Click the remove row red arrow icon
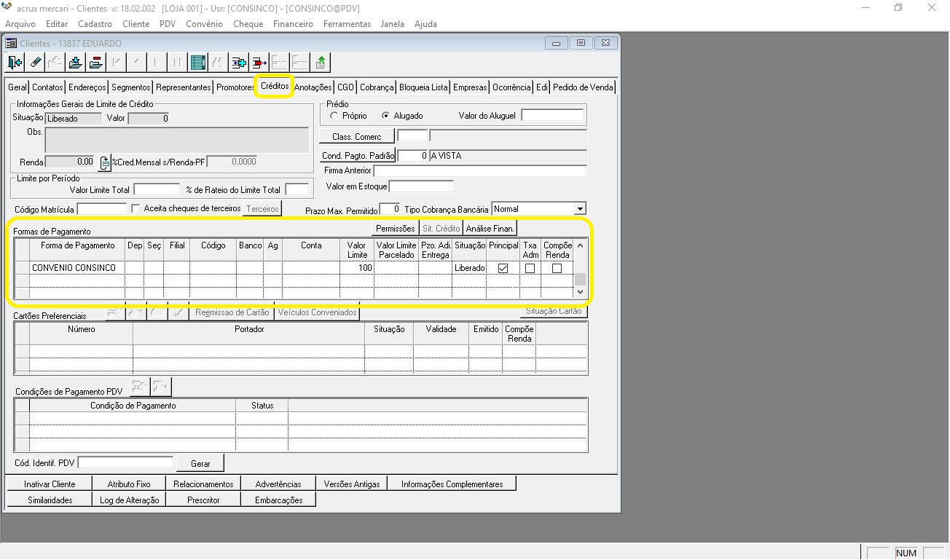The image size is (950, 560). pos(259,63)
